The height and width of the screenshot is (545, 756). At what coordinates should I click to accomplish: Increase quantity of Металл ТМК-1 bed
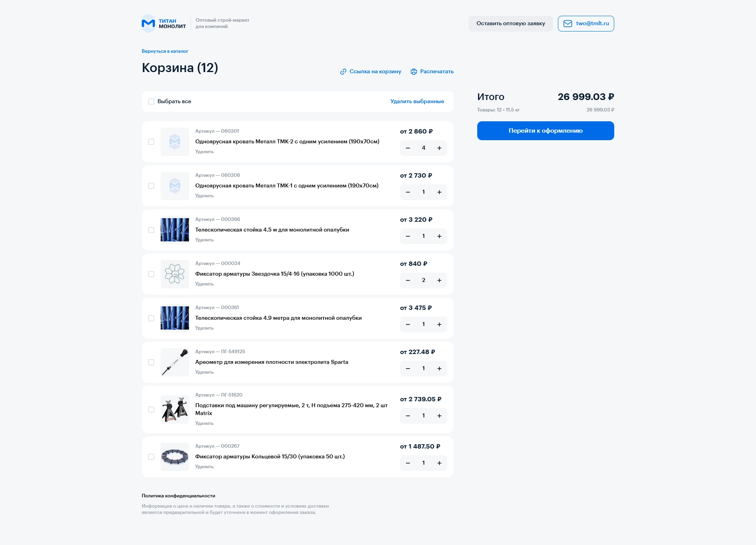pos(439,192)
